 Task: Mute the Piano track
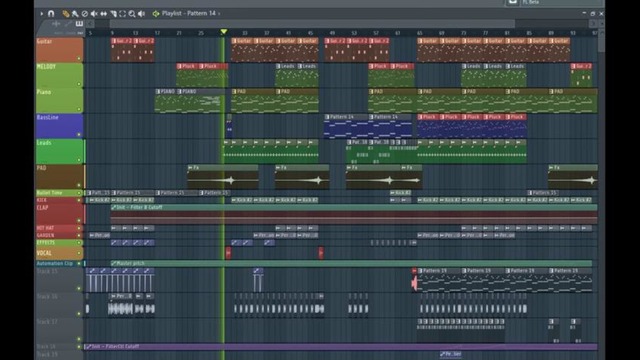(x=79, y=109)
